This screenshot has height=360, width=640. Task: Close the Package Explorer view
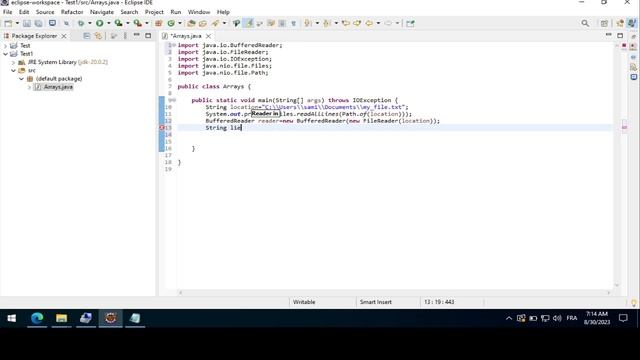tap(64, 36)
